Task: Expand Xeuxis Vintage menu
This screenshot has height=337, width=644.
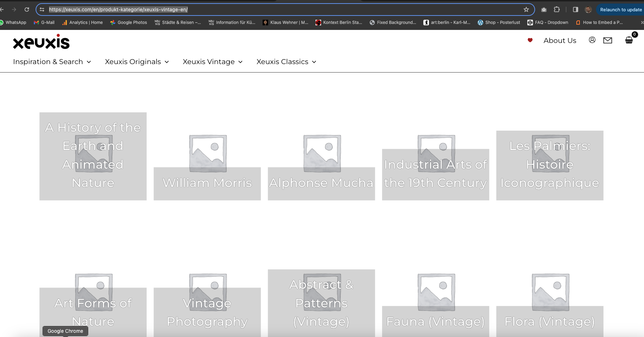Action: pyautogui.click(x=213, y=62)
